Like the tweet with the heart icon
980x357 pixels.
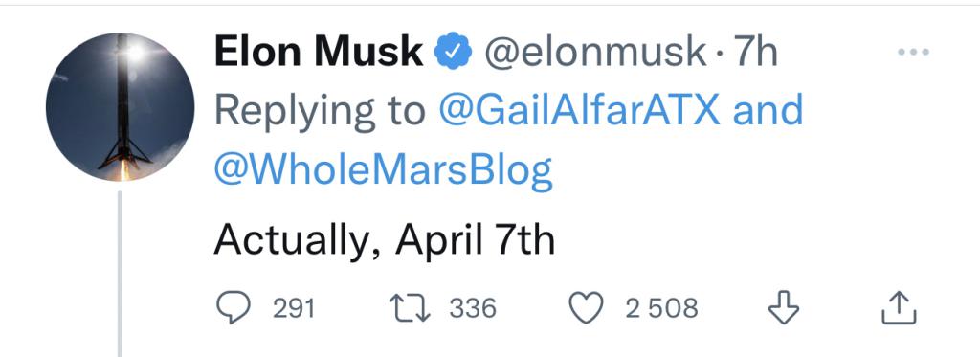tap(586, 307)
